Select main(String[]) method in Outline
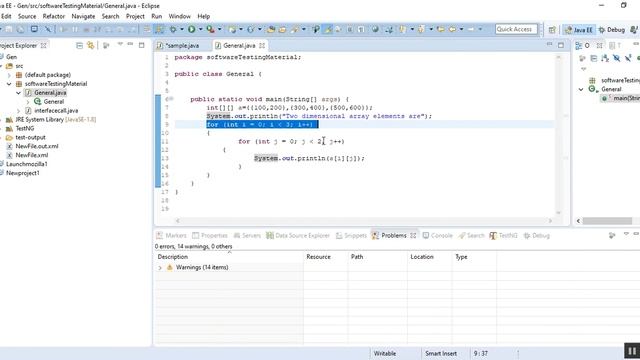 point(621,98)
